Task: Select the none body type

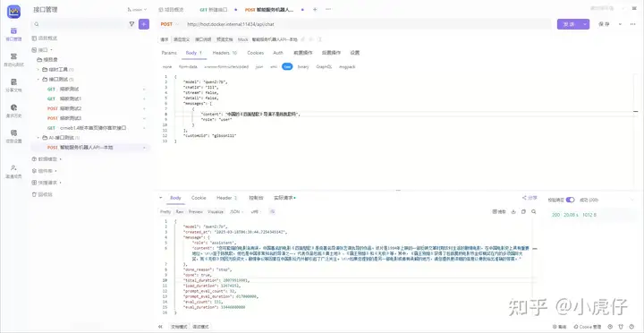Action: click(x=167, y=66)
